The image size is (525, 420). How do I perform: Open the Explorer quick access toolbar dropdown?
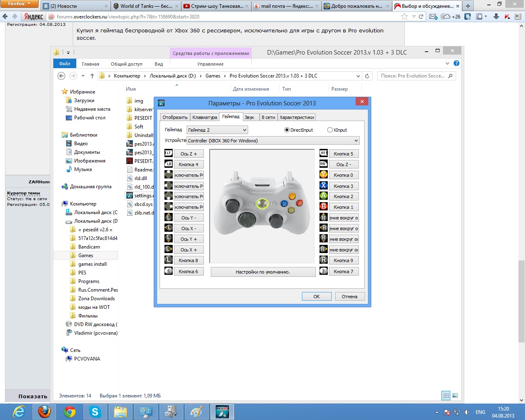pyautogui.click(x=68, y=52)
